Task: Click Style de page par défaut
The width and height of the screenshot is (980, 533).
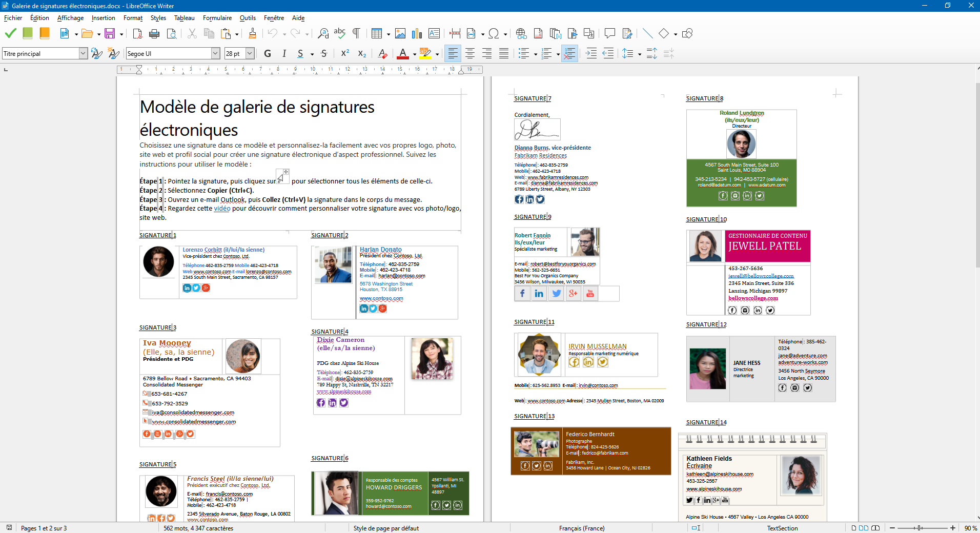Action: click(x=386, y=528)
